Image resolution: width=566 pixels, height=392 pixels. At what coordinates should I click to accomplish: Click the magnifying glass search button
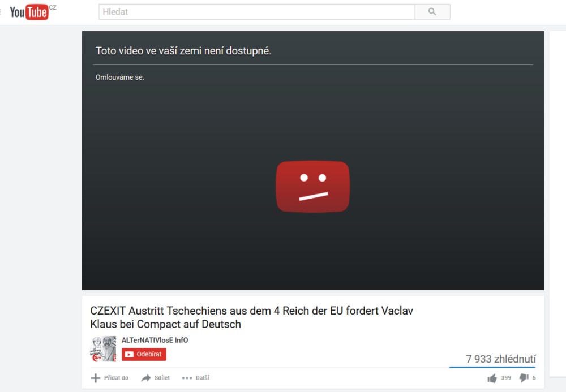(432, 12)
